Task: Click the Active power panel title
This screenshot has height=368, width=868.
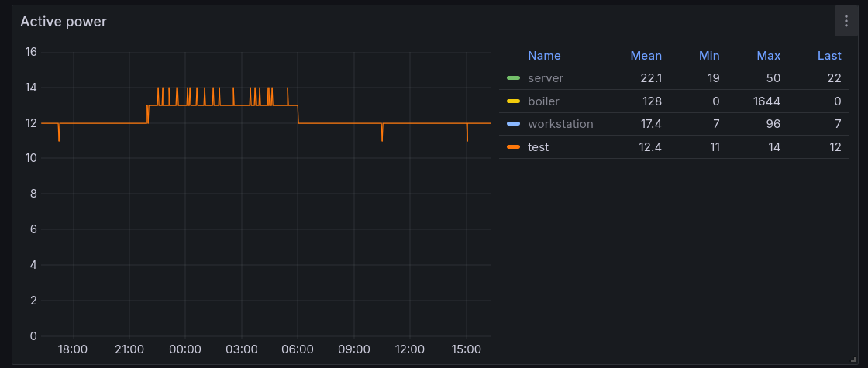Action: coord(64,22)
